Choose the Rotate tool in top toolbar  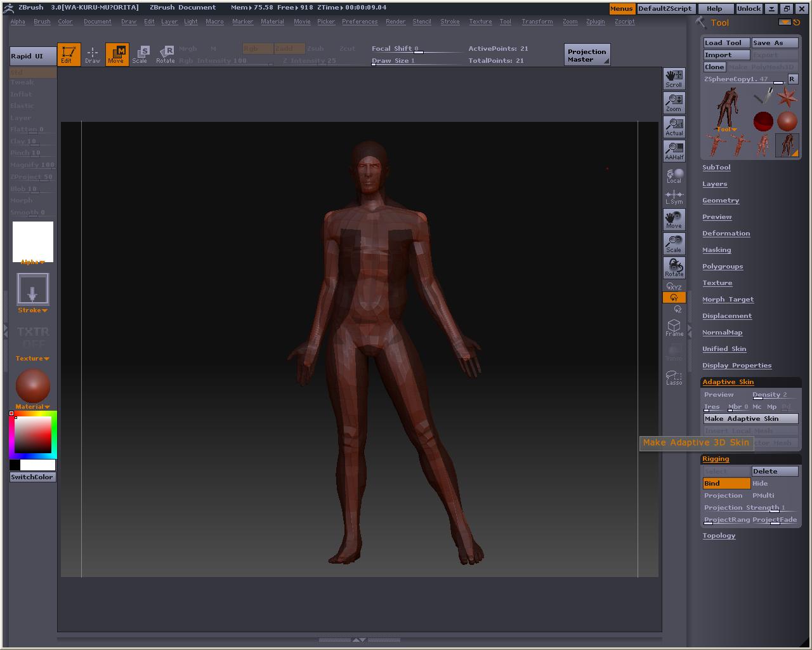[x=166, y=55]
